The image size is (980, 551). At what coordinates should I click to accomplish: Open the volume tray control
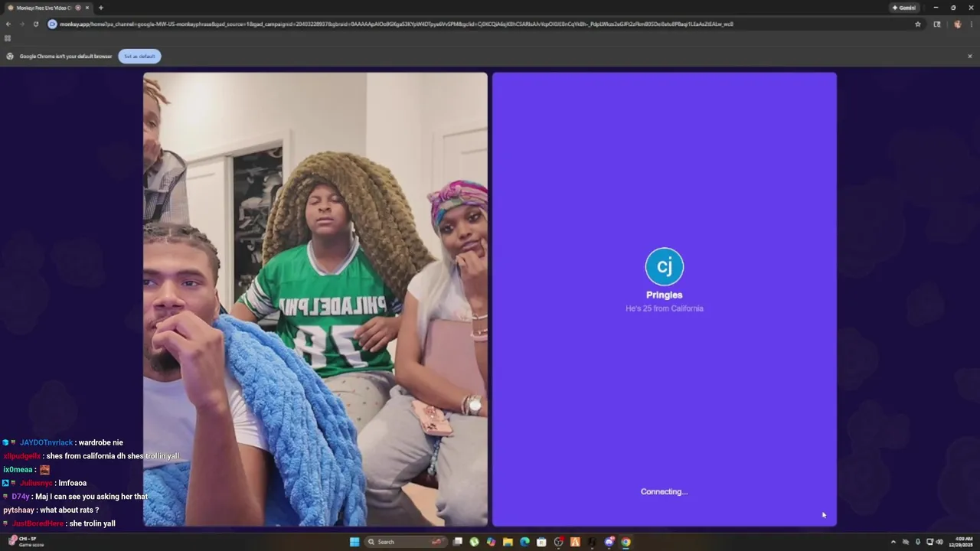point(939,542)
